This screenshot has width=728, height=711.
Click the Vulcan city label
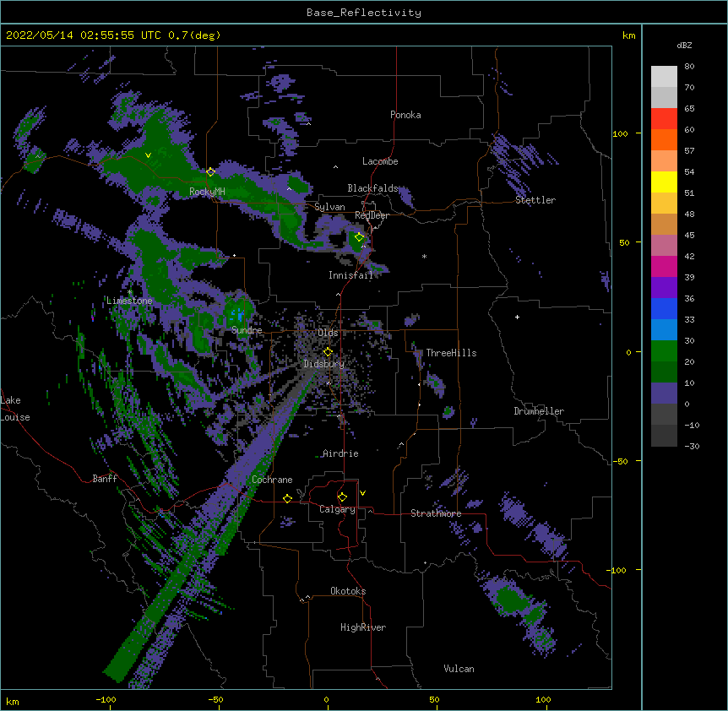[x=459, y=669]
